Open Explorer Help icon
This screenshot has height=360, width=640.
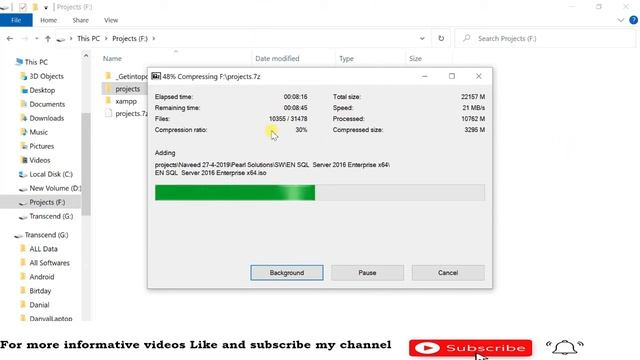click(633, 20)
